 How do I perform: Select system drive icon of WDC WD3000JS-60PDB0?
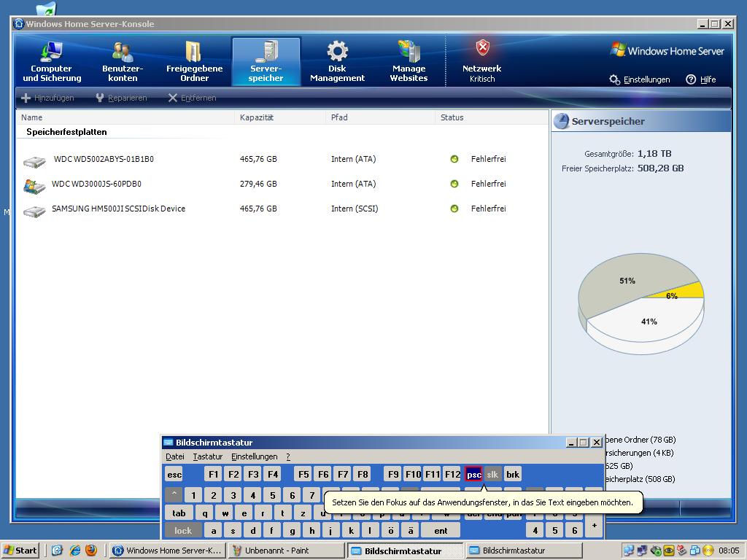click(34, 186)
